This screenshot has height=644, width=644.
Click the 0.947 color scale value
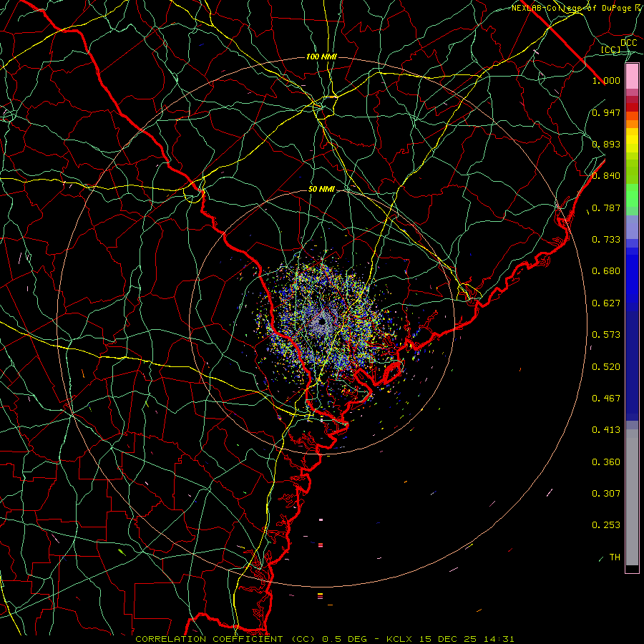pos(606,112)
